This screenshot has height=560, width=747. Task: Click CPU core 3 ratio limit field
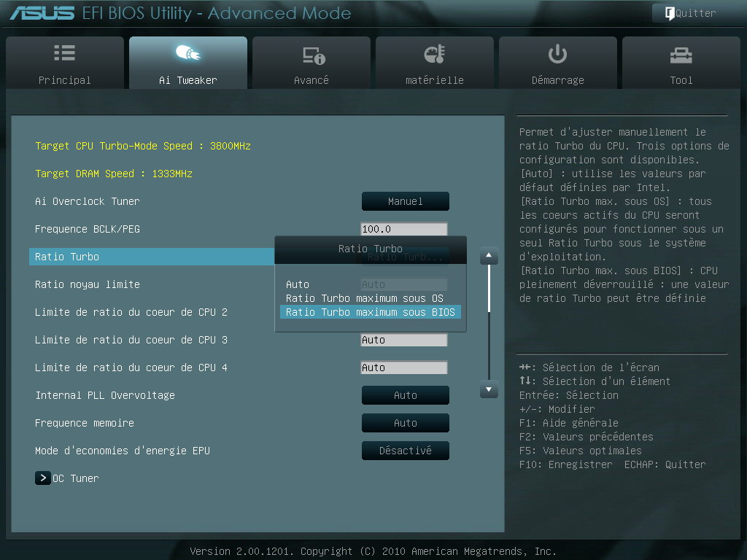[404, 340]
